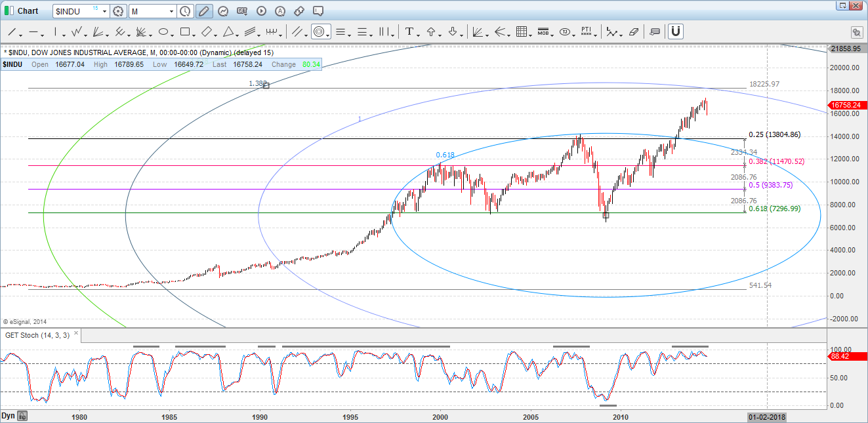Viewport: 868px width, 423px height.
Task: Toggle the magnet snap icon
Action: point(675,31)
